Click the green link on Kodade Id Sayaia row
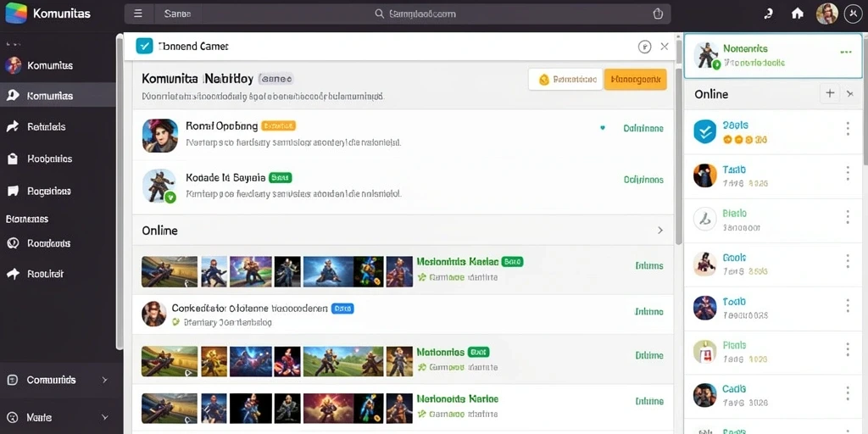The height and width of the screenshot is (434, 868). coord(643,180)
